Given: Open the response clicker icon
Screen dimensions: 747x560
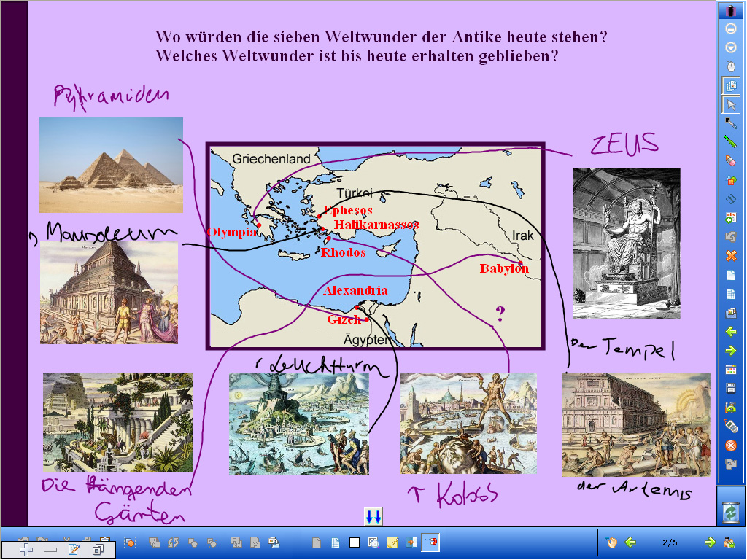Looking at the screenshot, I should [731, 426].
